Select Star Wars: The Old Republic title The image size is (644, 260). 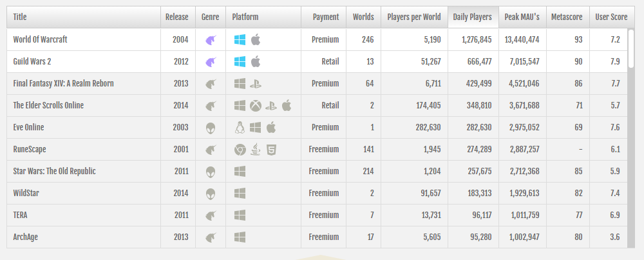pos(55,171)
